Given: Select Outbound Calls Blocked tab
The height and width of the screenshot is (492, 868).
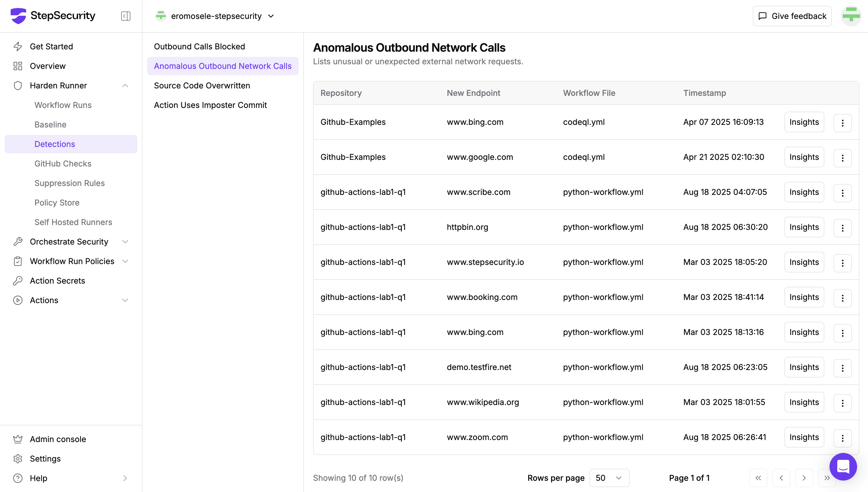Looking at the screenshot, I should (x=199, y=46).
